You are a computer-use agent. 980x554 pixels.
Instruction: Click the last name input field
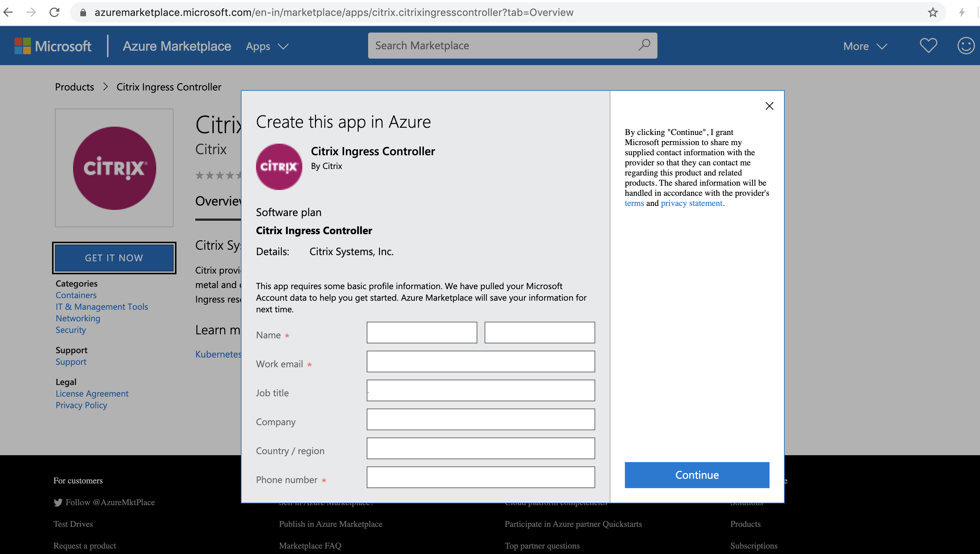click(x=540, y=333)
